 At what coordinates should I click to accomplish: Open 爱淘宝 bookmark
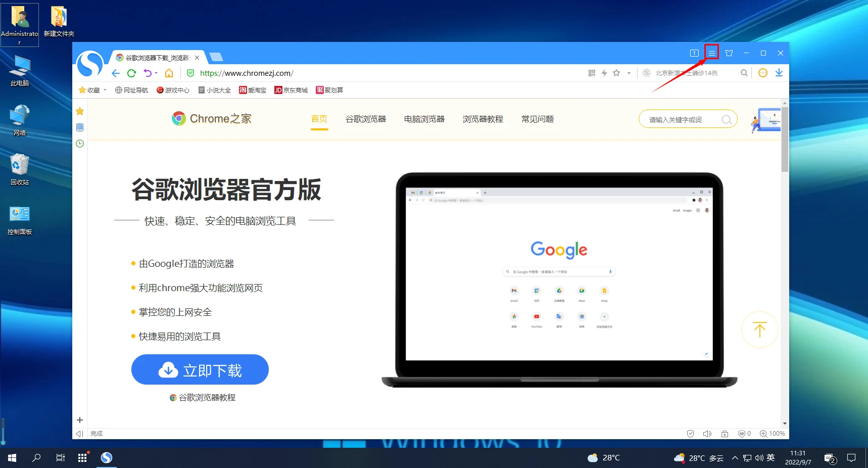(x=253, y=90)
